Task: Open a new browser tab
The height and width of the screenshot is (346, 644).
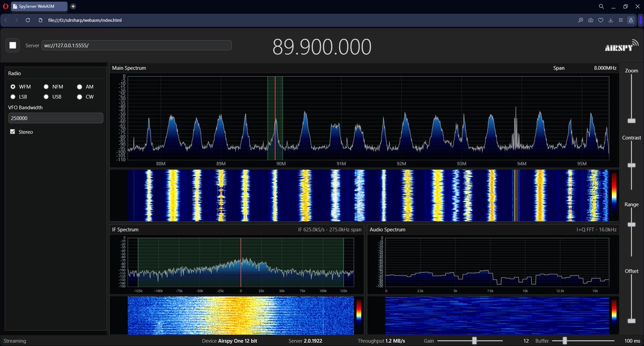Action: (73, 6)
